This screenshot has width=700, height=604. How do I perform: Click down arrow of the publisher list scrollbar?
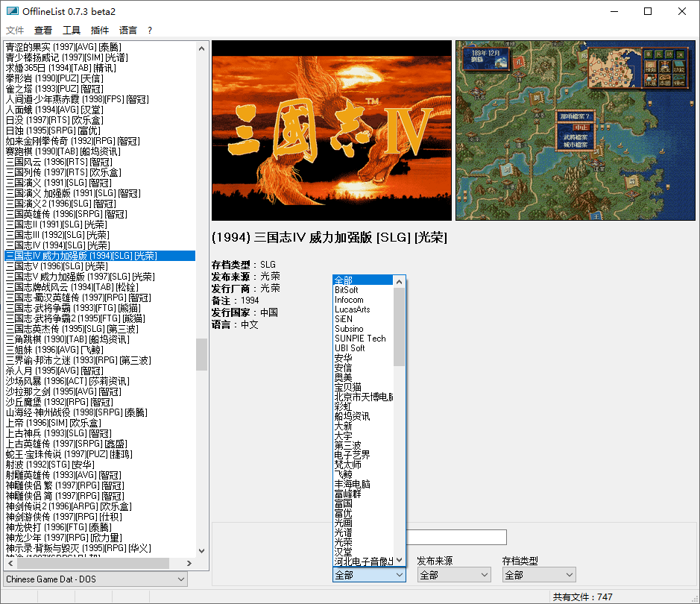pos(399,560)
